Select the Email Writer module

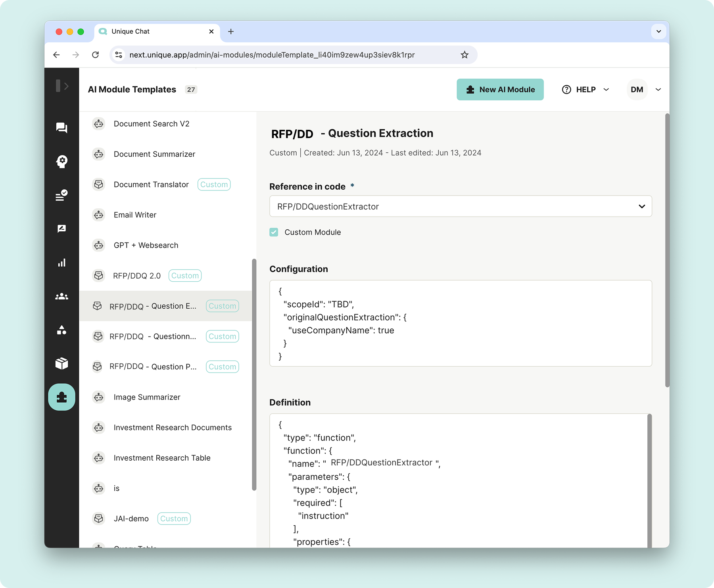coord(134,215)
